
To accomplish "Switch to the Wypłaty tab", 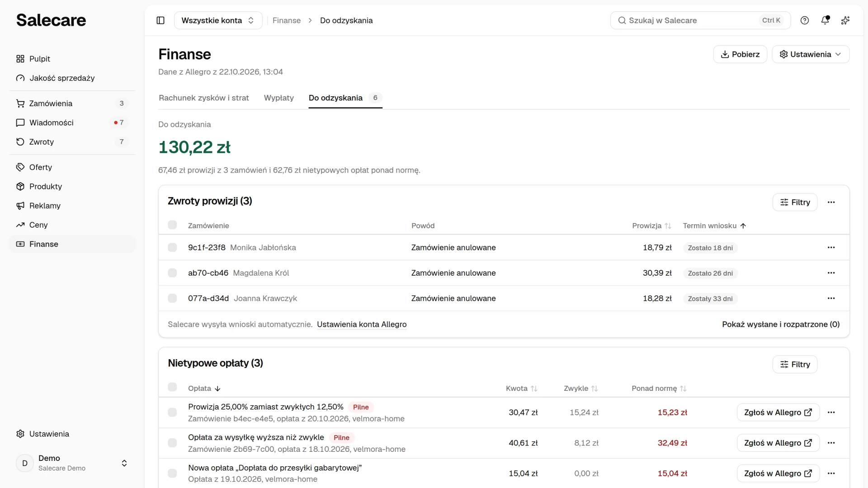I will (279, 98).
